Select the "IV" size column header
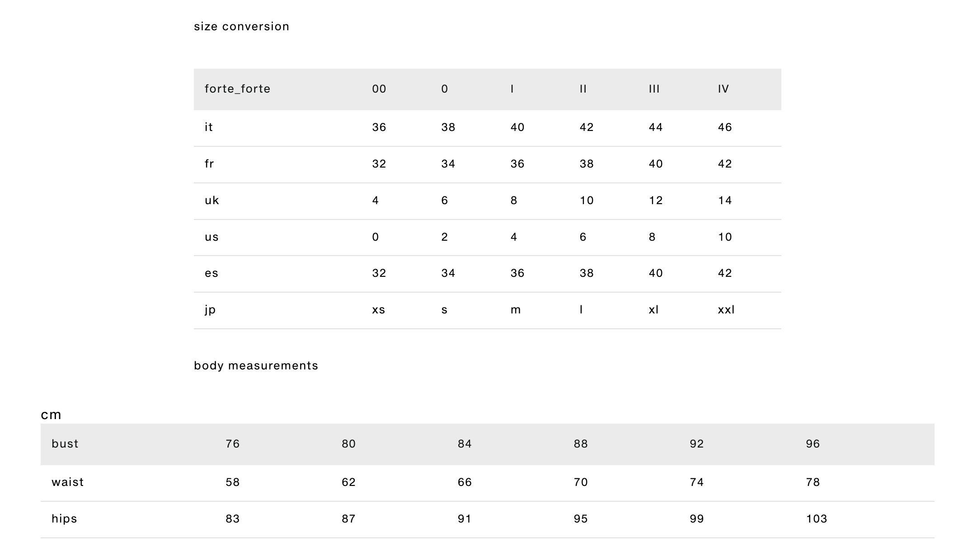Screen dimensions: 977x560 tap(723, 89)
